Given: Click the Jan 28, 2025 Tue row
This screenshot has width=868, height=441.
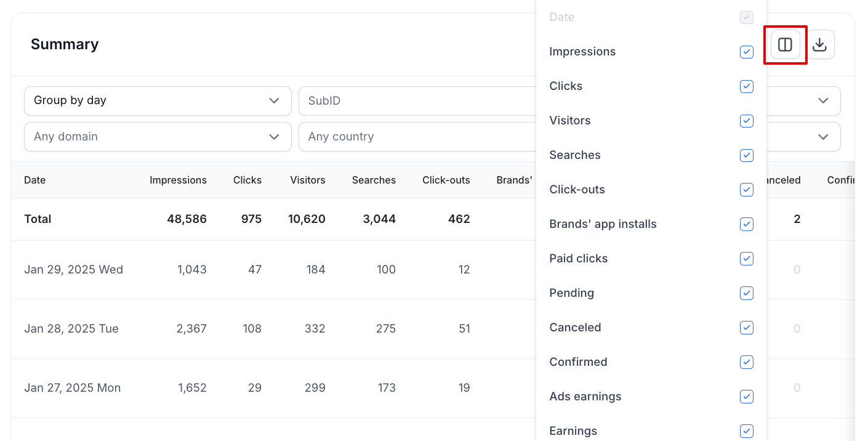Looking at the screenshot, I should [71, 329].
